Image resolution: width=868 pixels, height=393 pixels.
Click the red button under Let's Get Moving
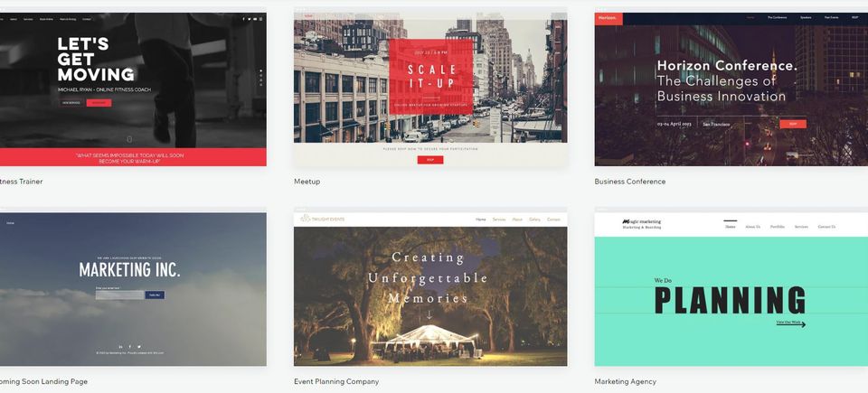click(x=99, y=103)
